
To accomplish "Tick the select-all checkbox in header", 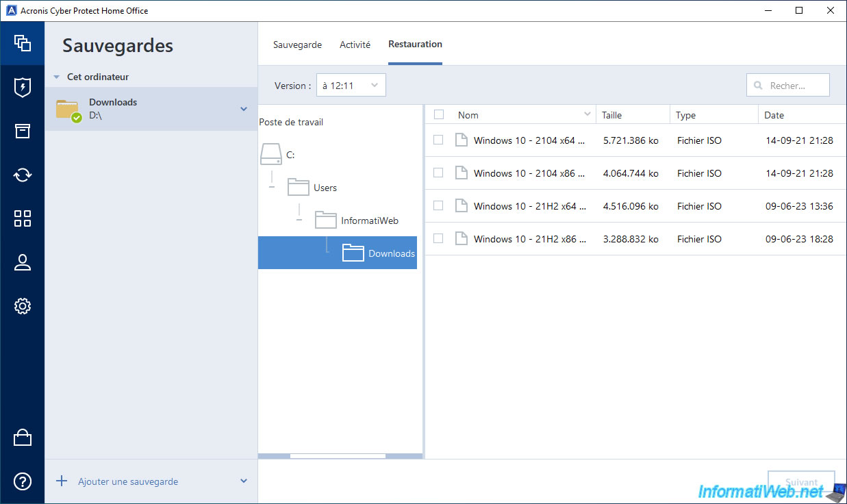I will [439, 115].
